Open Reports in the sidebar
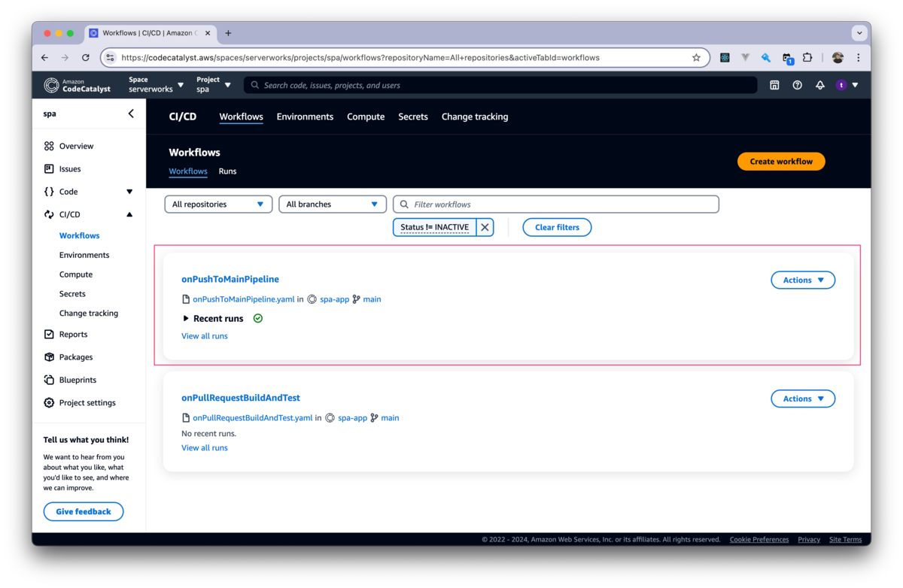903x588 pixels. 65,334
